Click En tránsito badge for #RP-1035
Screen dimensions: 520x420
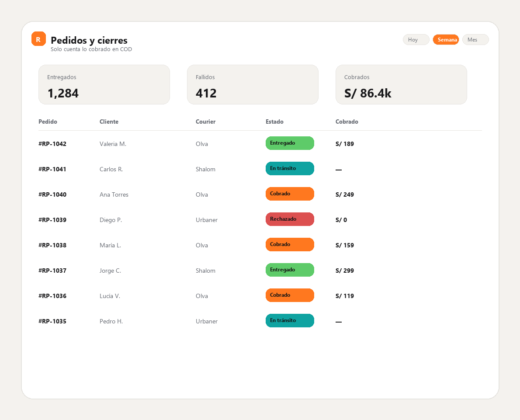point(290,320)
